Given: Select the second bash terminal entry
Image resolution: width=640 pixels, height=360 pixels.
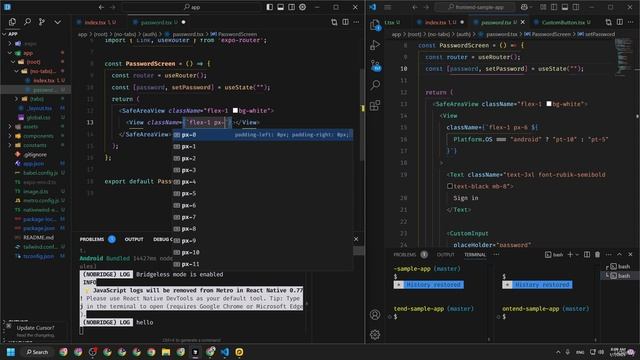Looking at the screenshot, I should tap(620, 276).
